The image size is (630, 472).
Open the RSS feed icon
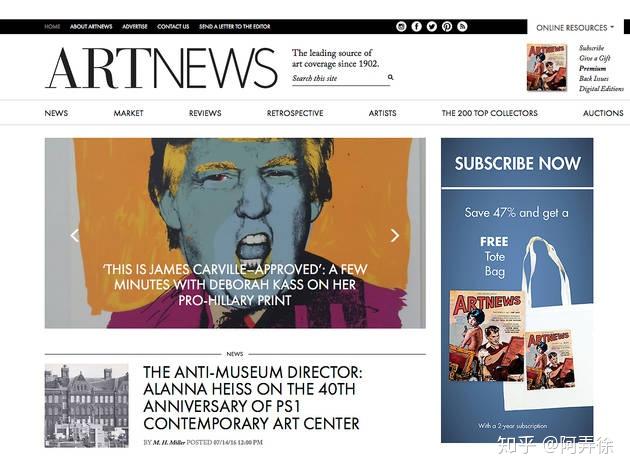coord(462,27)
